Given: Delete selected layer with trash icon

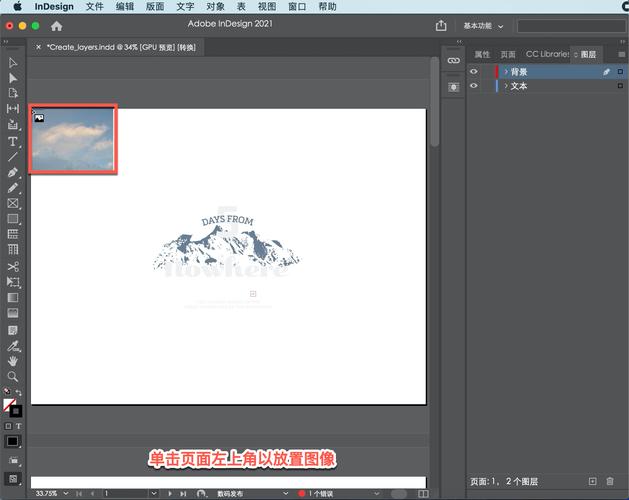Looking at the screenshot, I should [610, 481].
